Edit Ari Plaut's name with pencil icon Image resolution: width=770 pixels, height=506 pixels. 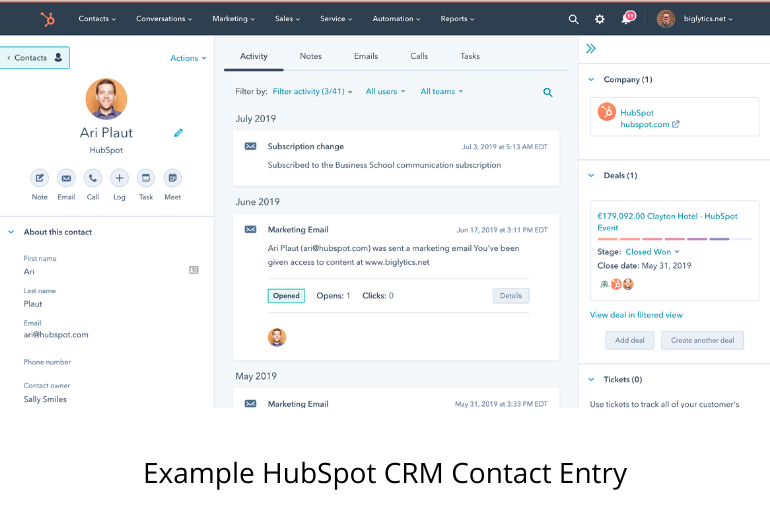click(178, 133)
